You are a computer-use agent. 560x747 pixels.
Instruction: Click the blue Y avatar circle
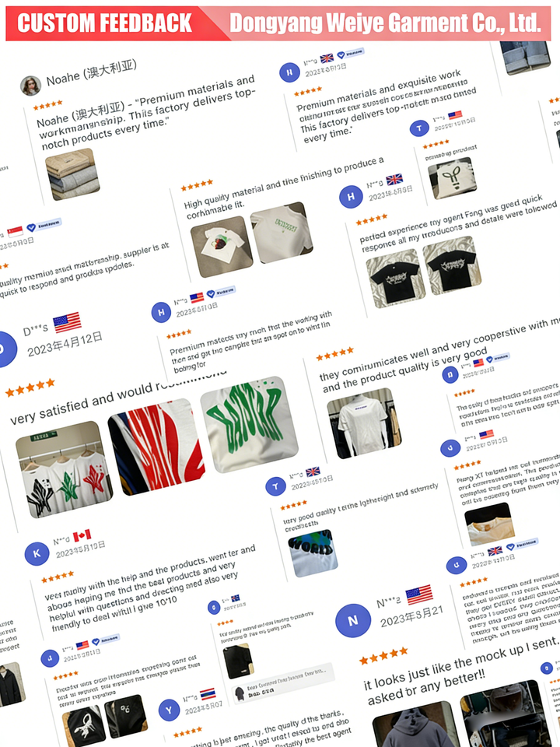pos(169,710)
